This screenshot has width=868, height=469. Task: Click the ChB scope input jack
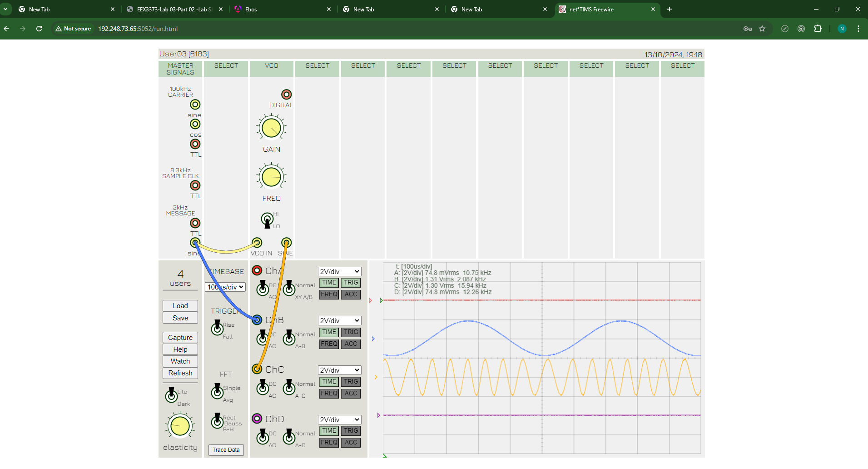click(257, 320)
